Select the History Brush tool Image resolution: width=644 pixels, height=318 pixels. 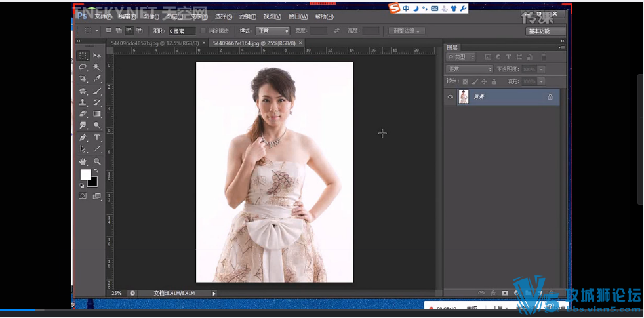pyautogui.click(x=97, y=102)
